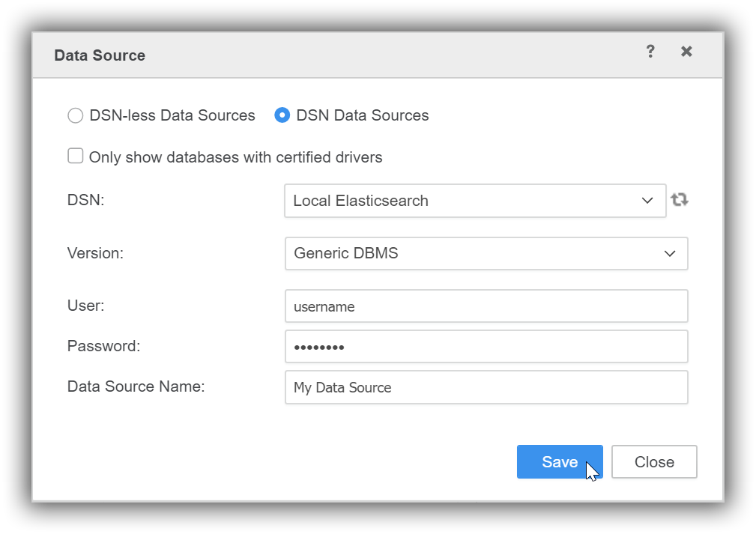
Task: Refresh the DSN list using refresh icon
Action: pos(679,200)
